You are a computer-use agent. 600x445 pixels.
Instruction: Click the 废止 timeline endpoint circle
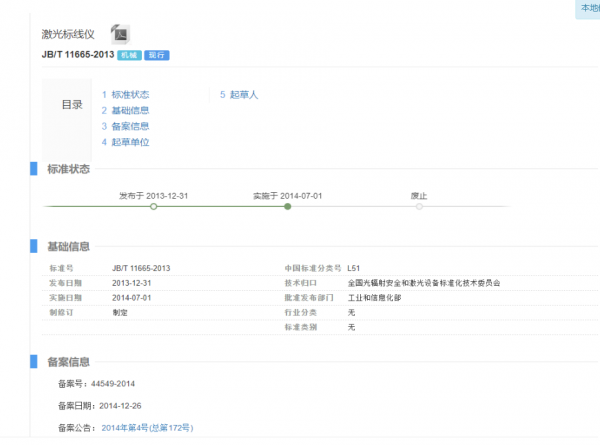[x=419, y=207]
